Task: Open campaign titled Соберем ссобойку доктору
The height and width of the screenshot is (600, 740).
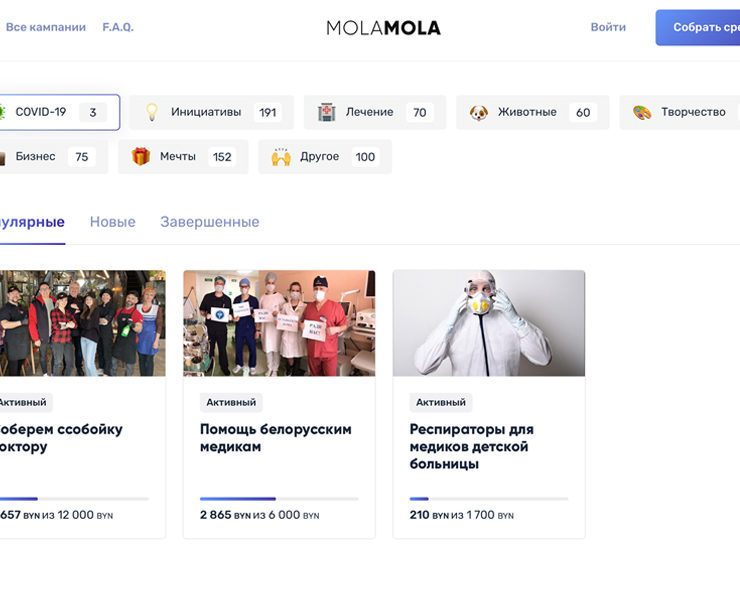Action: (61, 438)
